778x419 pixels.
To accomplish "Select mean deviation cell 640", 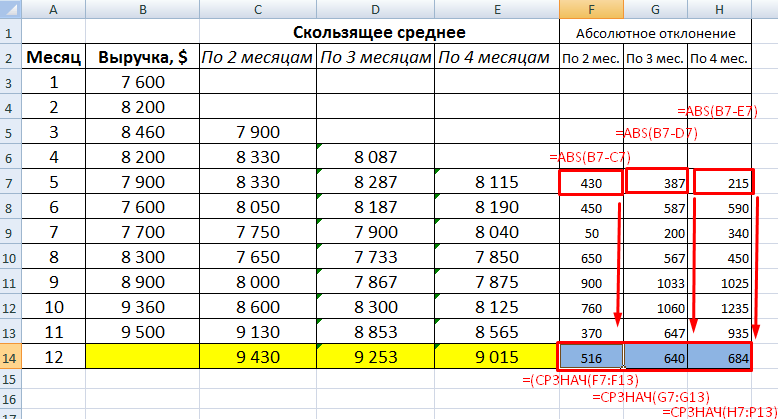I will (x=655, y=357).
